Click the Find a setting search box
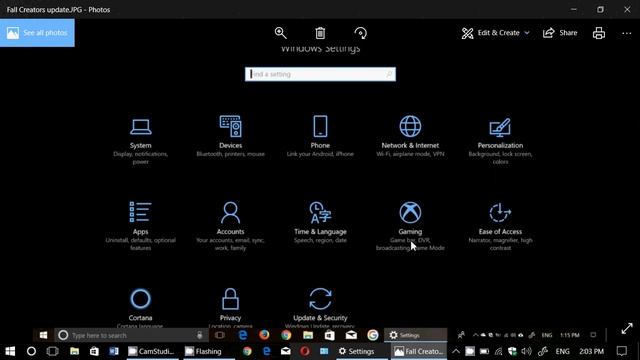Viewport: 640px width, 360px height. click(x=320, y=74)
